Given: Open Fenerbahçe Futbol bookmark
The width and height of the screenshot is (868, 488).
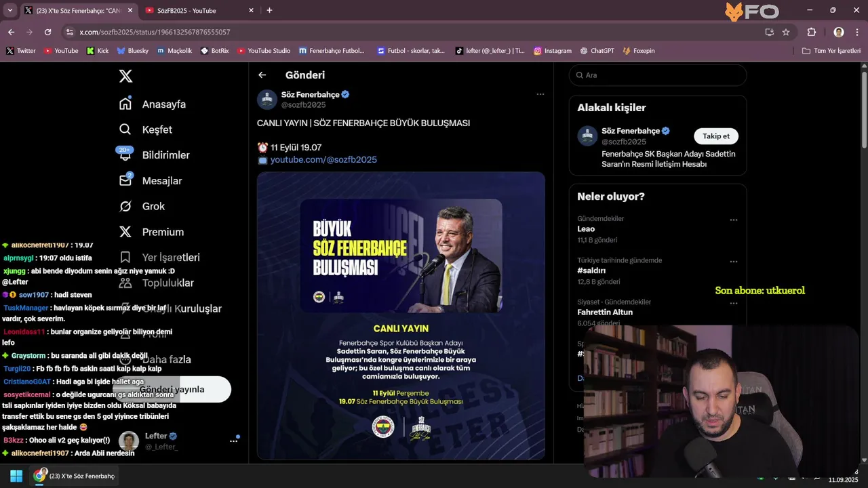Looking at the screenshot, I should click(x=332, y=51).
